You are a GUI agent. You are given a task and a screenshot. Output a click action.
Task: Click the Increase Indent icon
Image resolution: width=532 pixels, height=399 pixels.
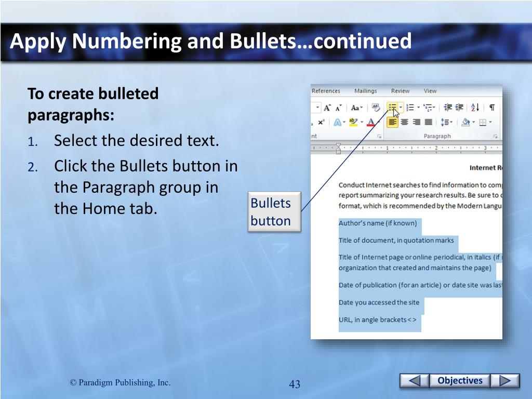click(x=459, y=108)
